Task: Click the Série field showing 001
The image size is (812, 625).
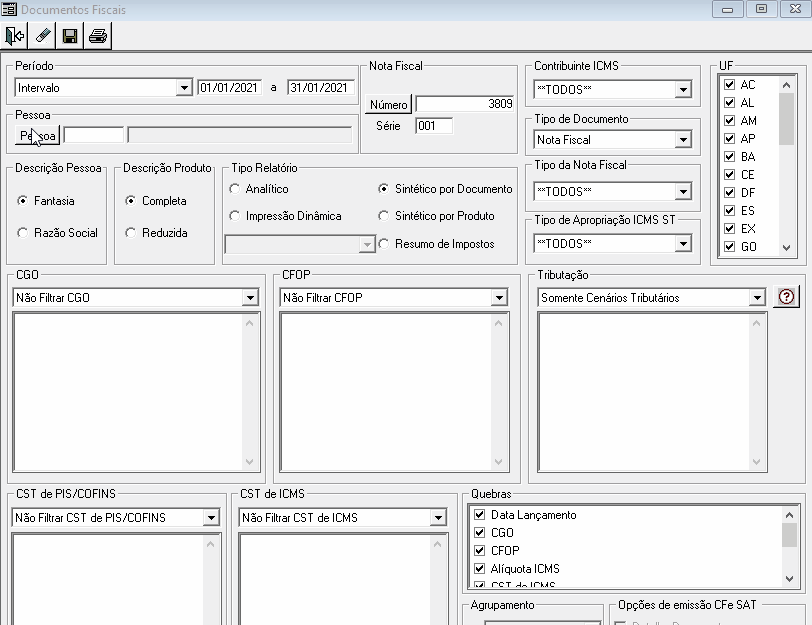Action: [x=434, y=126]
